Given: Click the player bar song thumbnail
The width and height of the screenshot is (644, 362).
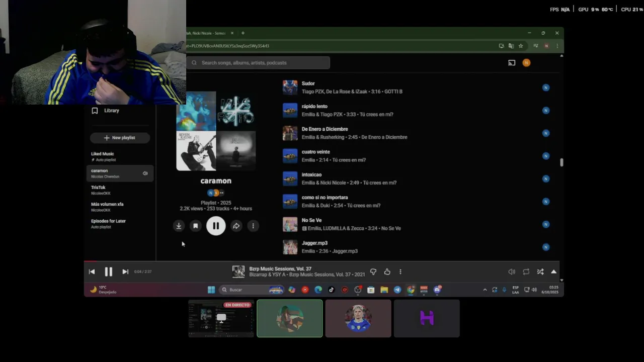Looking at the screenshot, I should [x=238, y=271].
